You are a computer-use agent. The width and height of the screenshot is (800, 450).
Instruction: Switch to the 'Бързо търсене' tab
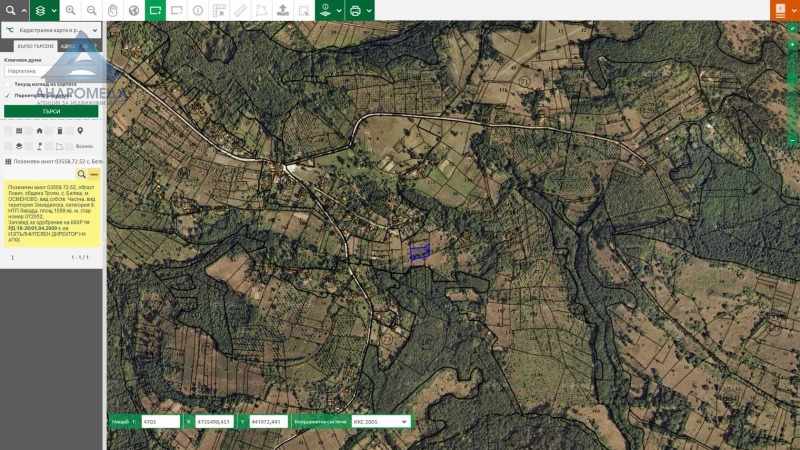(27, 46)
